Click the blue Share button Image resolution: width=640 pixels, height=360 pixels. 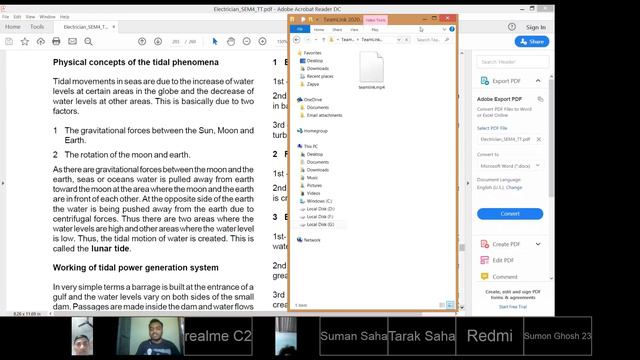[532, 42]
